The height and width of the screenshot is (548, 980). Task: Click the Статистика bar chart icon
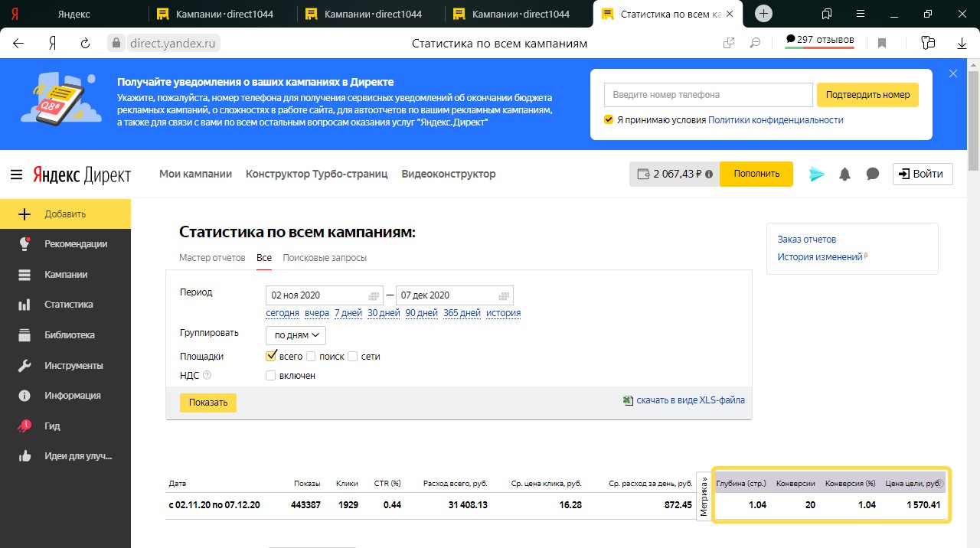pyautogui.click(x=24, y=305)
